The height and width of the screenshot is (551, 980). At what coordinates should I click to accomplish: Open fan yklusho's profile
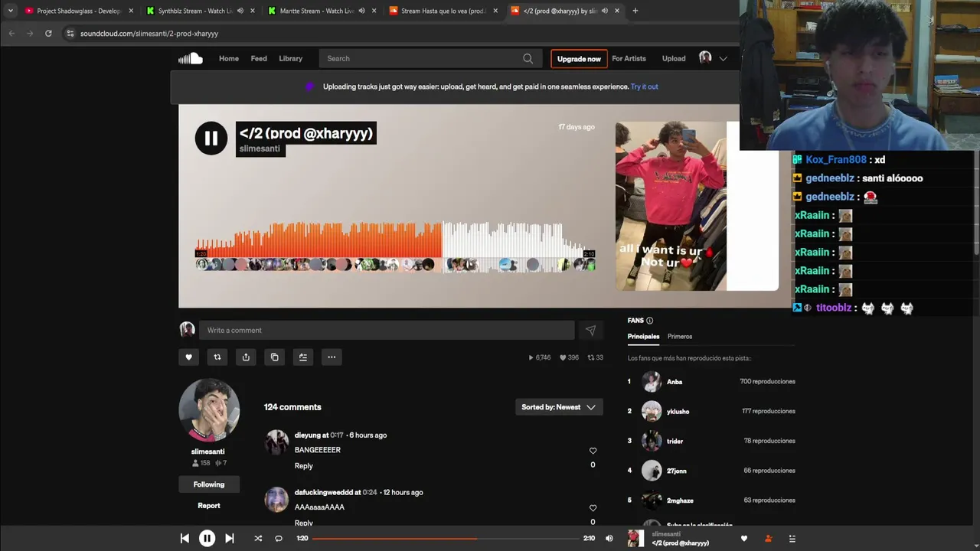[x=678, y=412]
